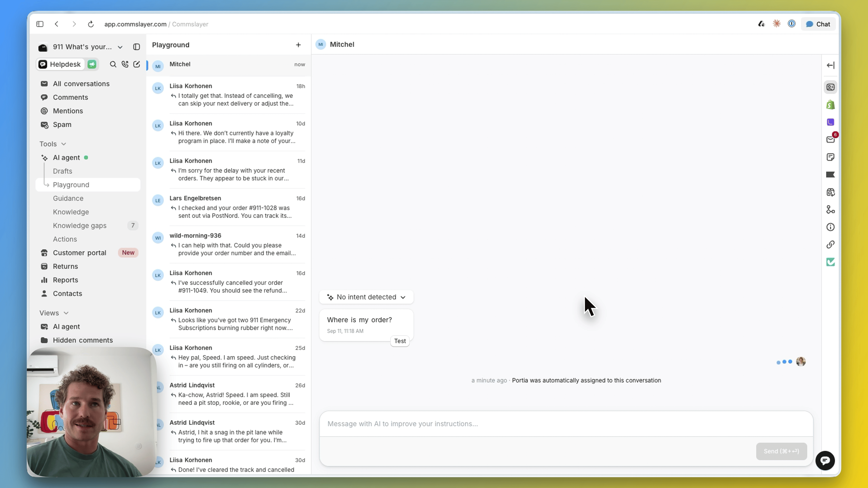Viewport: 868px width, 488px height.
Task: Open the wild-morning-936 conversation
Action: point(229,244)
